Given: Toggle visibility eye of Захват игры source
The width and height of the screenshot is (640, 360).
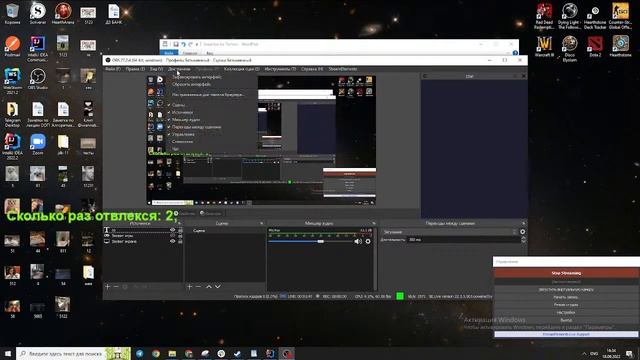Looking at the screenshot, I should click(173, 236).
